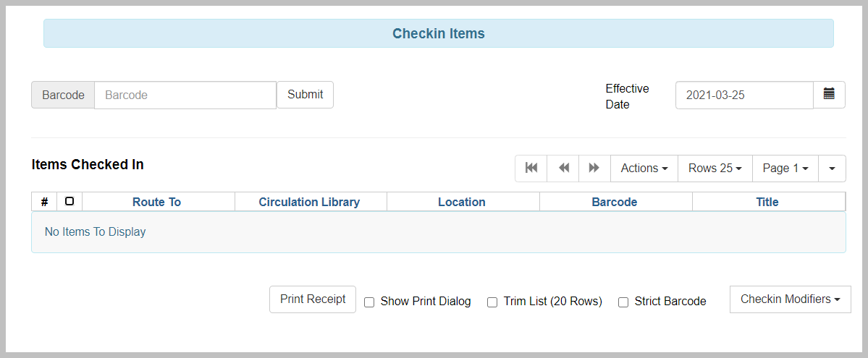Open the grid settings caret menu

832,169
